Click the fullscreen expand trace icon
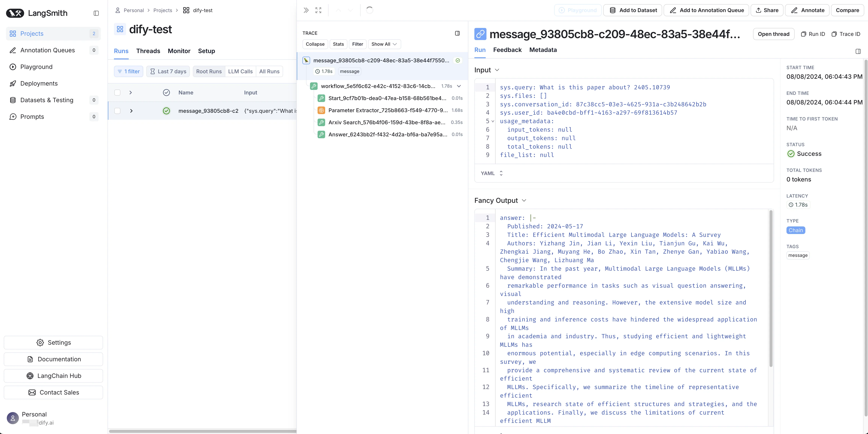 [x=318, y=10]
